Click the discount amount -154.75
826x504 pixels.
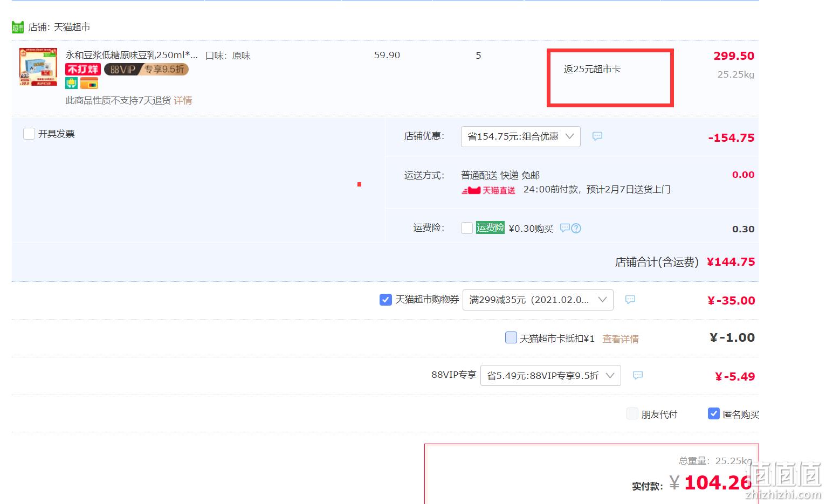click(731, 138)
